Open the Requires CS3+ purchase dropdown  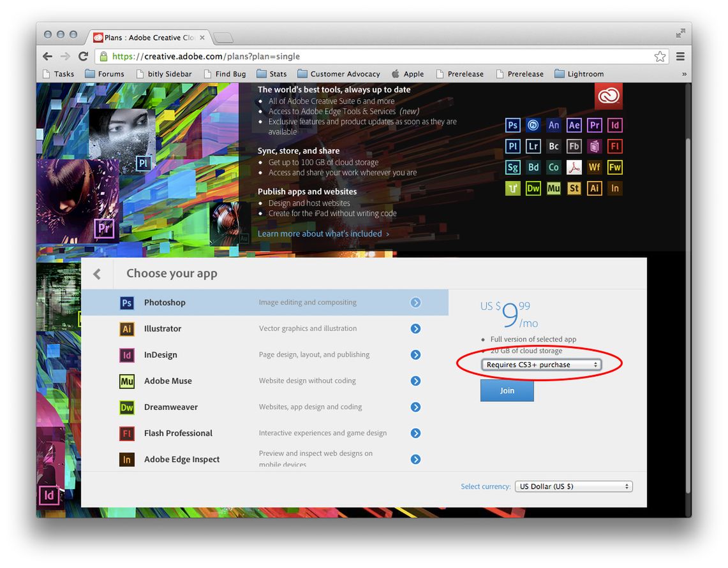541,365
